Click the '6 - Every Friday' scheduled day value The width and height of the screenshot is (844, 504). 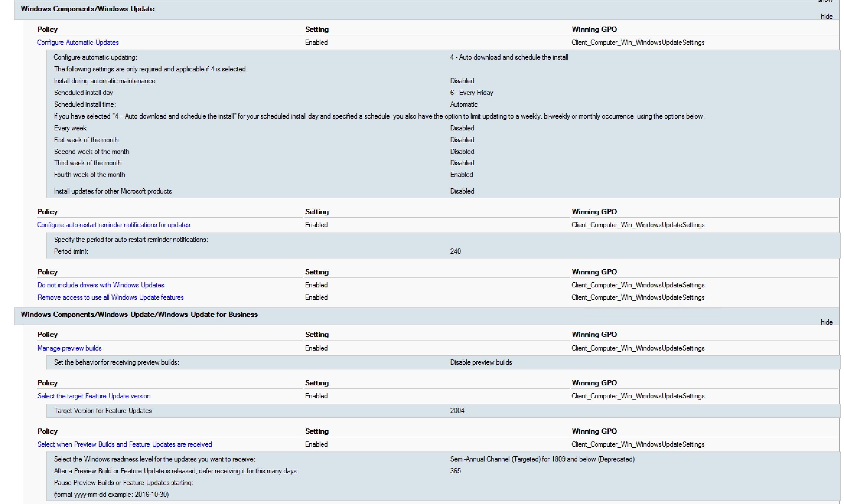[x=472, y=93]
